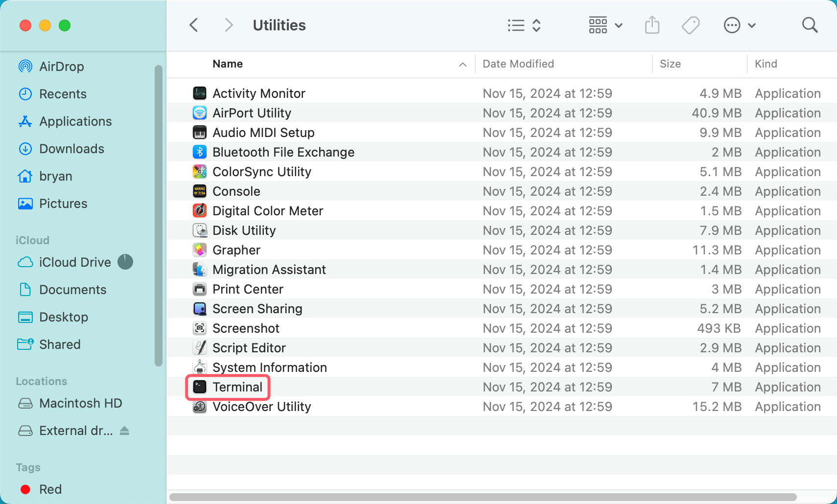Select the bryan home folder
The width and height of the screenshot is (837, 504).
pyautogui.click(x=55, y=176)
